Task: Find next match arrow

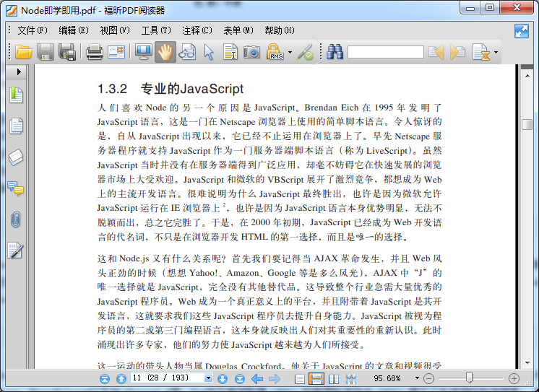Action: (458, 52)
